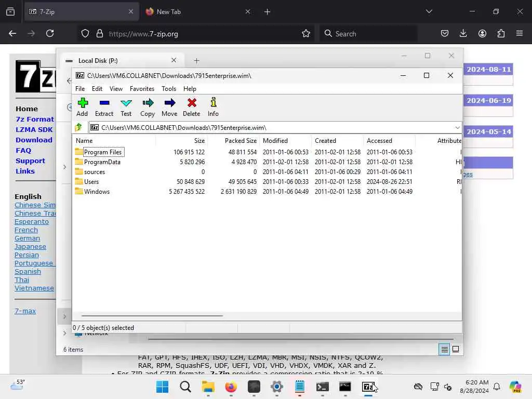The width and height of the screenshot is (532, 399).
Task: Click the Info toolbar button
Action: (213, 107)
